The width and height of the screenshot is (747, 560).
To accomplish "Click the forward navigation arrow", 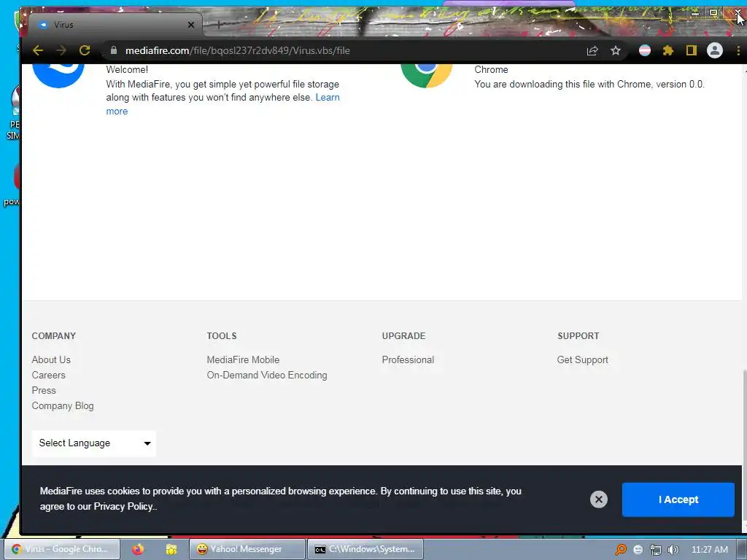I will pyautogui.click(x=61, y=50).
